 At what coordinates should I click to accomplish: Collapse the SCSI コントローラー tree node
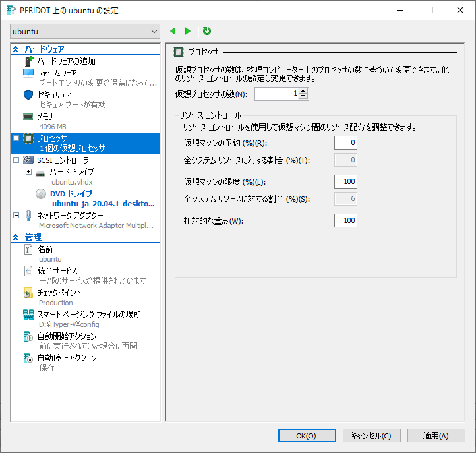pos(16,160)
